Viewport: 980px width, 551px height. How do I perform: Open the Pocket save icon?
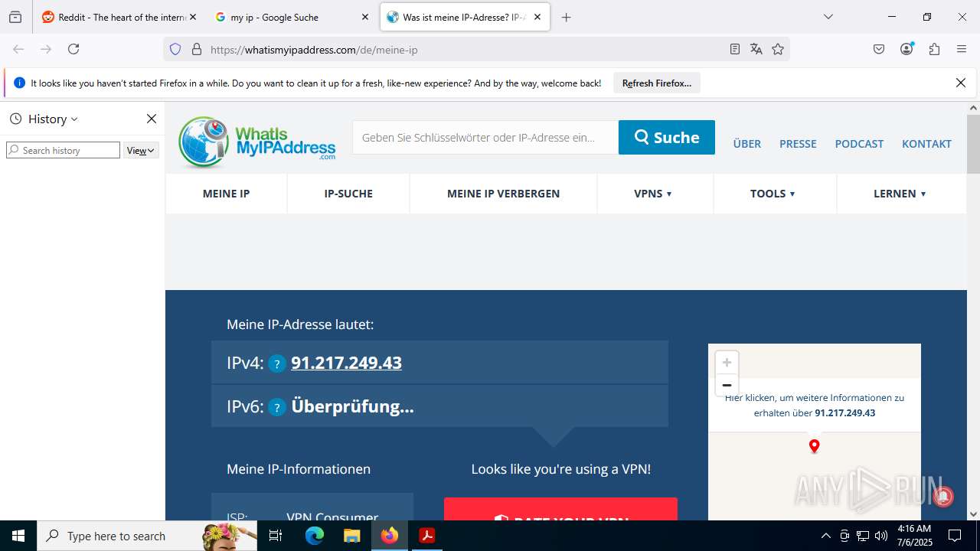click(879, 49)
